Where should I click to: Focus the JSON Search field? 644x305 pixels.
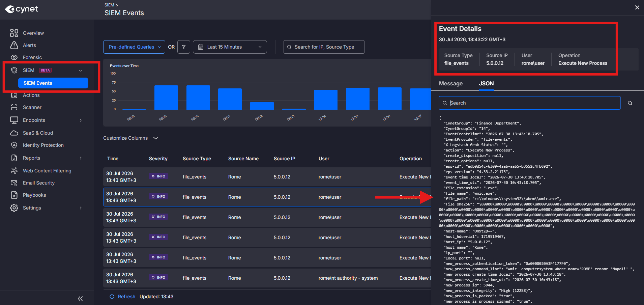click(x=530, y=103)
